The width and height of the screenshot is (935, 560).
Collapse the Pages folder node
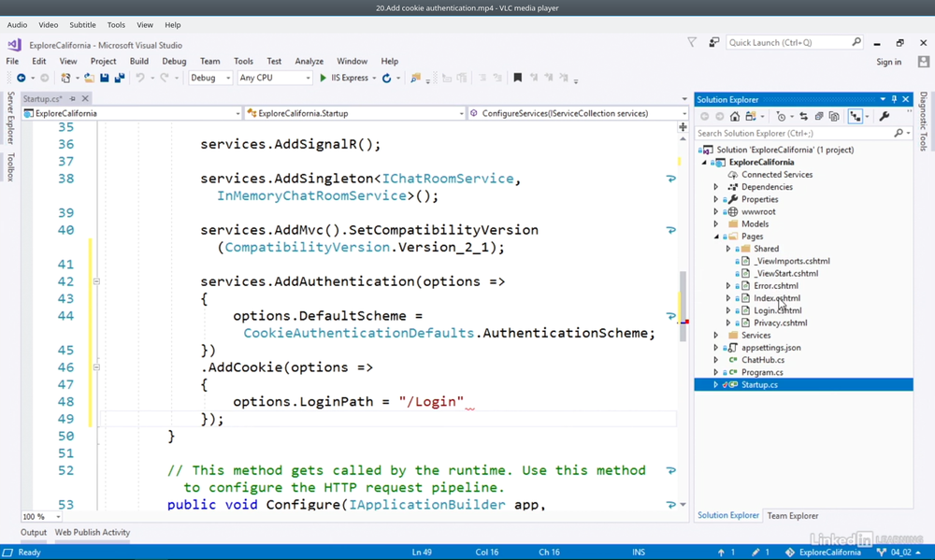[x=716, y=237]
